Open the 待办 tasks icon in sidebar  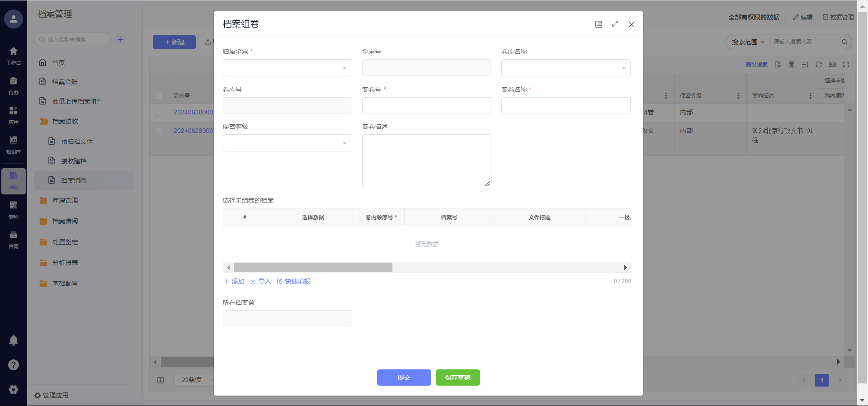[x=14, y=85]
